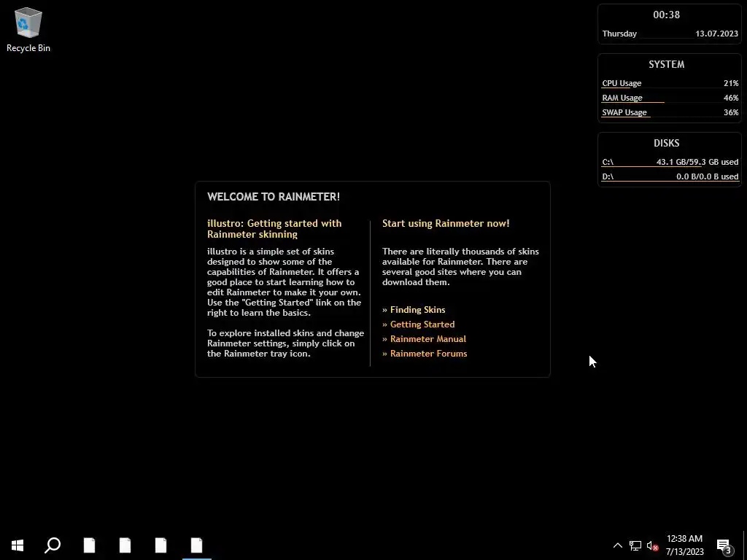Show hidden tray icons chevron
747x560 pixels.
[x=617, y=545]
